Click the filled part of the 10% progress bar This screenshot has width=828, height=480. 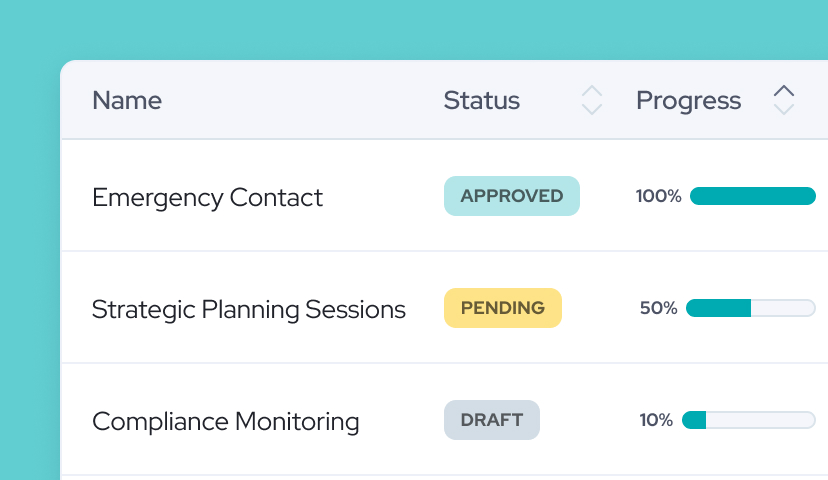(694, 420)
